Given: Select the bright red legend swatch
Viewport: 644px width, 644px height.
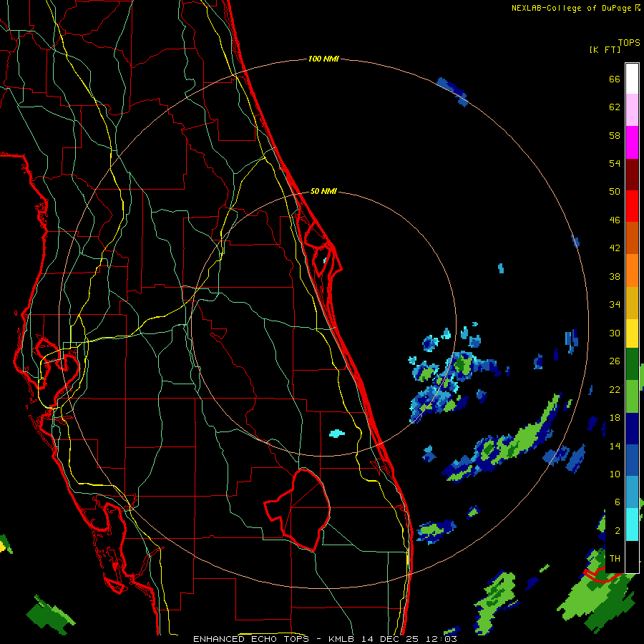Looking at the screenshot, I should point(632,206).
